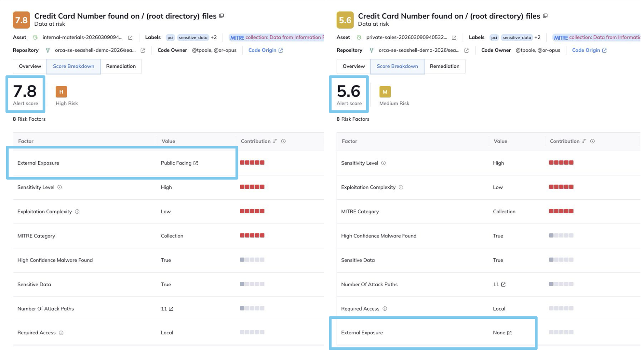
Task: Sort by Contribution arrow in left table
Action: pos(275,141)
